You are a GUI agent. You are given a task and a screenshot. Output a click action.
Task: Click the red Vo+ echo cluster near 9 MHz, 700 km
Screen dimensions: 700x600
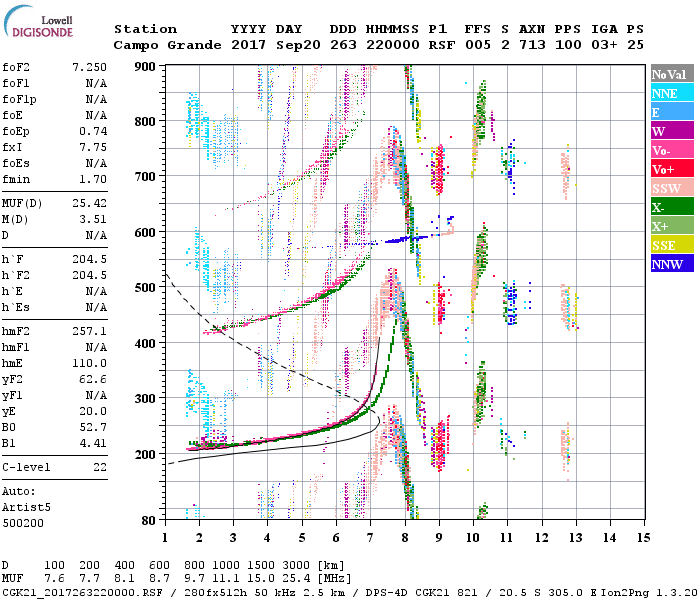(440, 170)
